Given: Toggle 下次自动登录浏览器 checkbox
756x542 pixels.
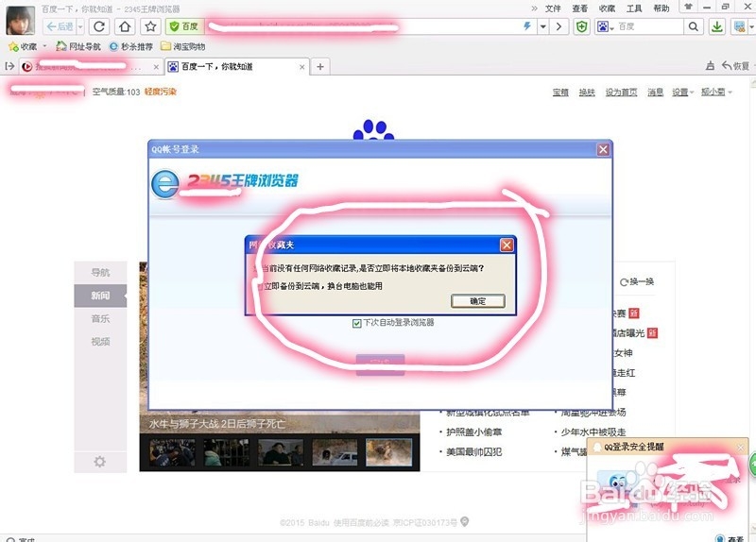Looking at the screenshot, I should pos(357,323).
